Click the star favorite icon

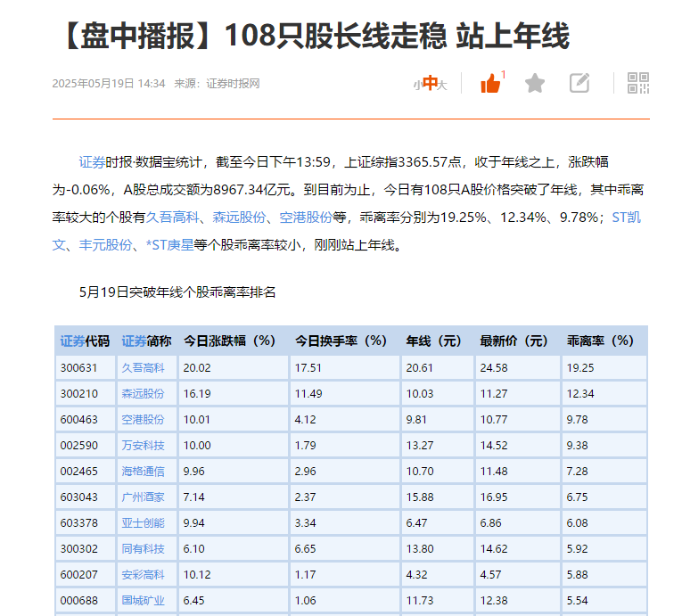click(x=535, y=83)
